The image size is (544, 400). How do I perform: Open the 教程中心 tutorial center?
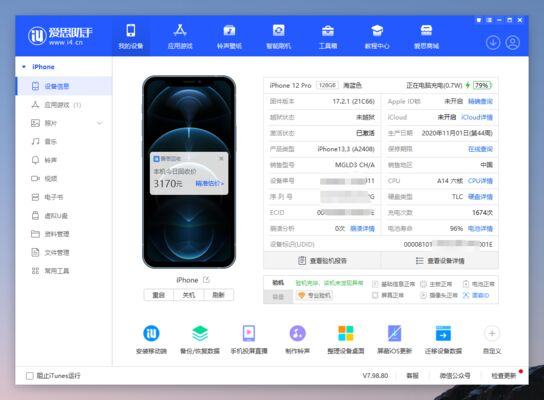point(377,36)
